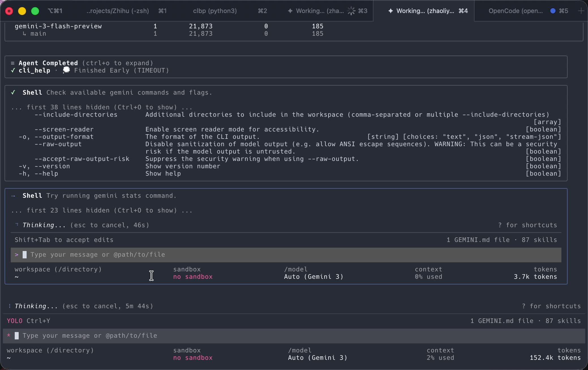The image size is (588, 370).
Task: Click bottom '1 GEMINI.md file · 87 skills'
Action: point(525,321)
